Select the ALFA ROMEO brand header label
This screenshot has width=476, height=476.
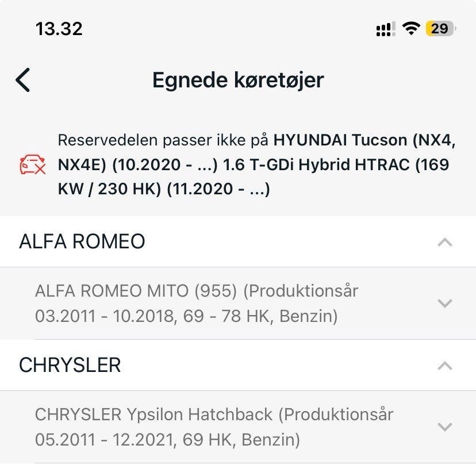82,241
